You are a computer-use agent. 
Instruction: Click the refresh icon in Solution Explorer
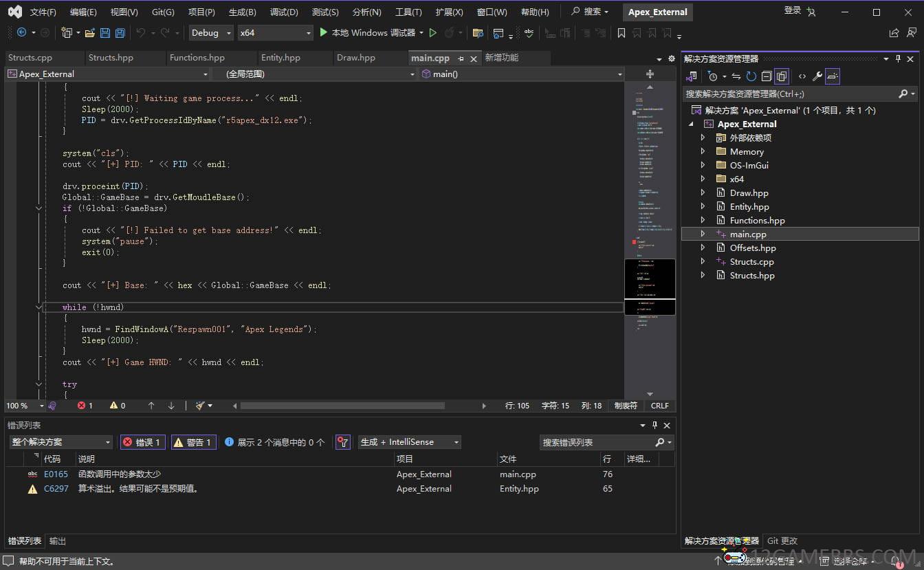point(751,76)
